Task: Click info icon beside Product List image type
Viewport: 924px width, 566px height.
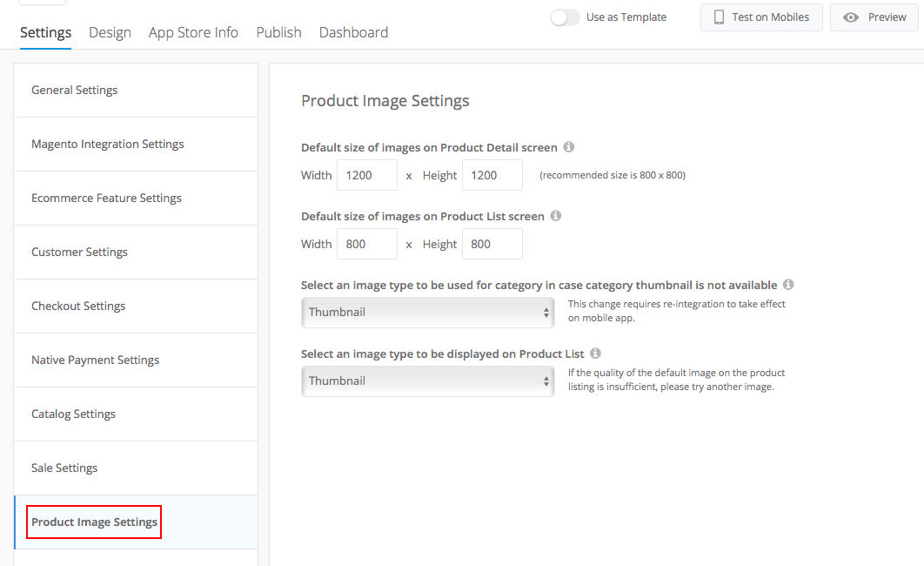Action: pyautogui.click(x=595, y=354)
